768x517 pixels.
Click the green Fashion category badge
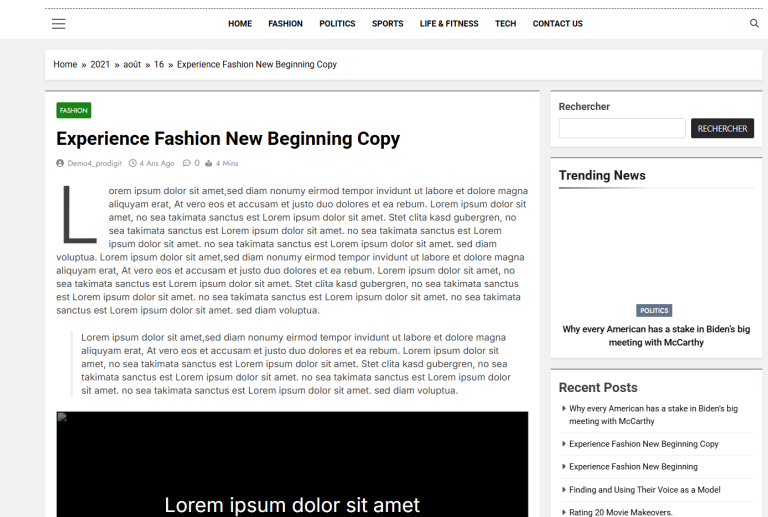click(x=74, y=110)
